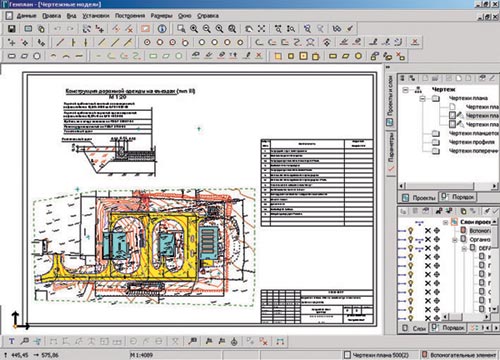Open the Справка menu
This screenshot has width=500, height=360.
208,16
